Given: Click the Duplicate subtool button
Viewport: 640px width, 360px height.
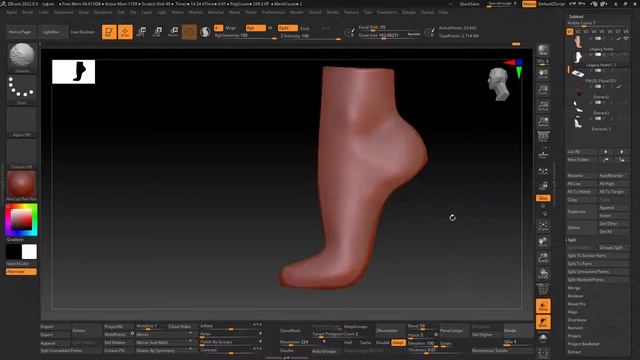Looking at the screenshot, I should 582,211.
